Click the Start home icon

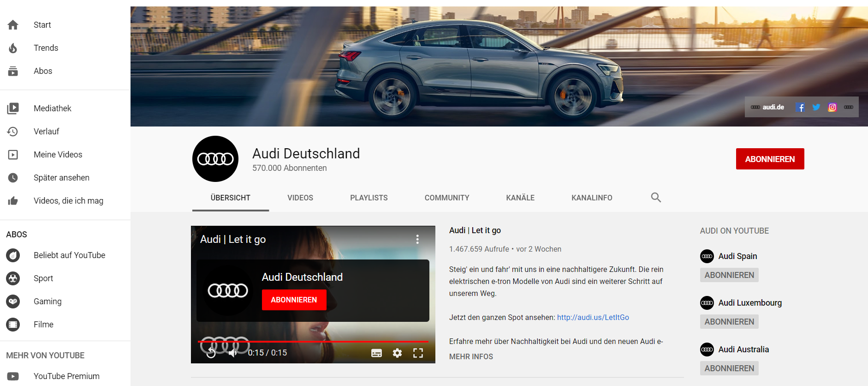13,25
